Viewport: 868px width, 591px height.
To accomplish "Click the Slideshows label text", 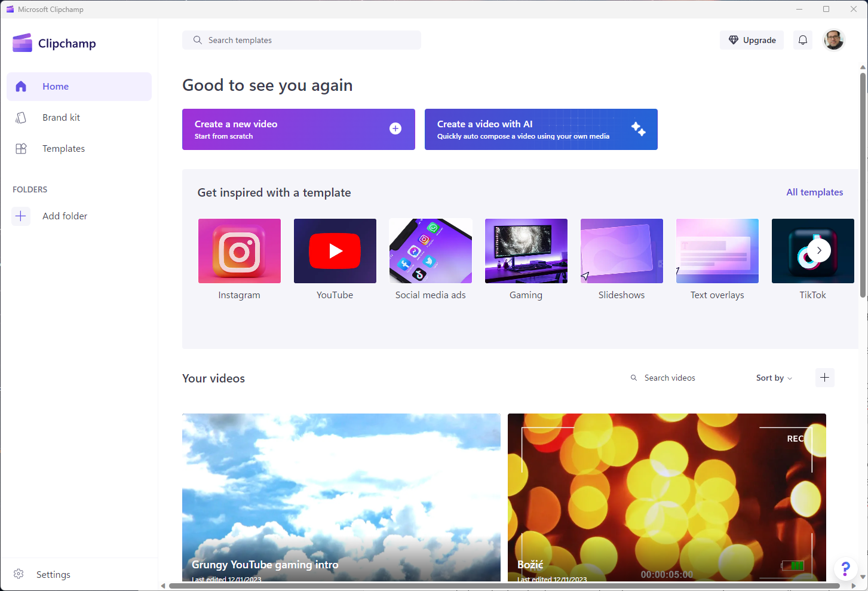I will coord(622,295).
